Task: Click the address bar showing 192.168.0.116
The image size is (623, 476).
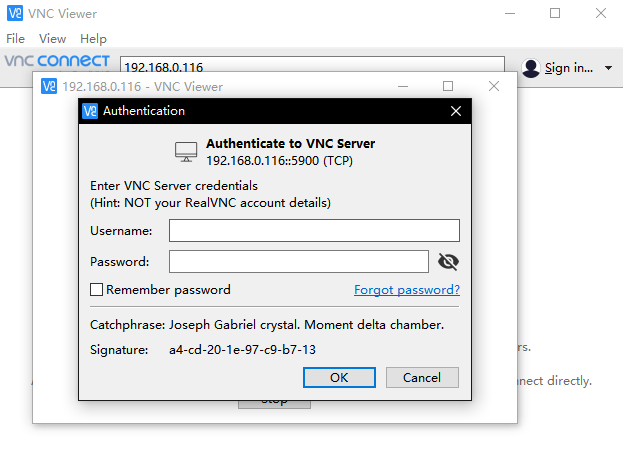Action: [x=312, y=64]
